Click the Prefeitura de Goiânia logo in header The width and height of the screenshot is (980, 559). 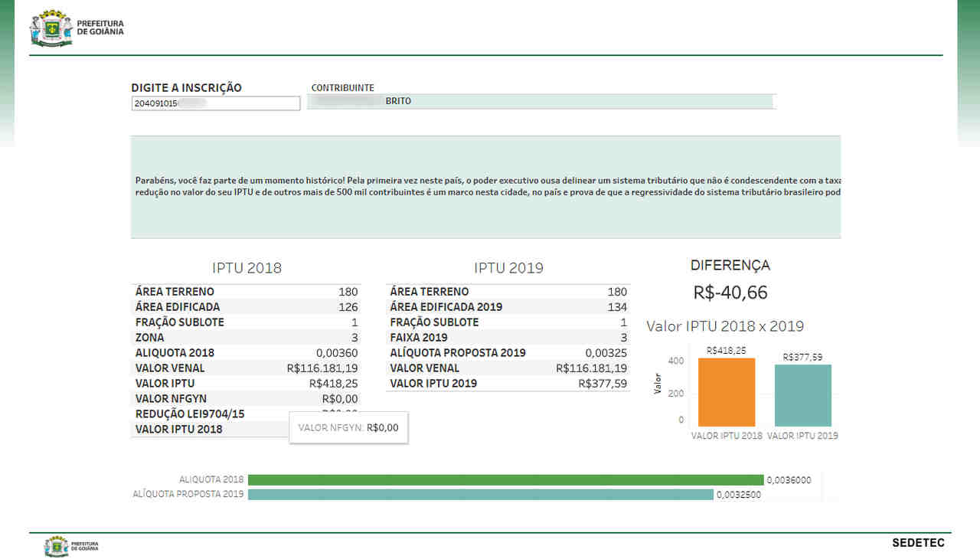pos(77,28)
